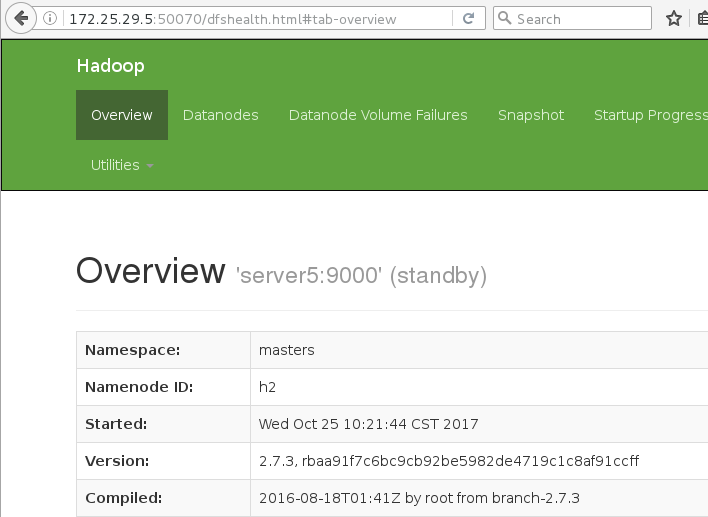This screenshot has height=517, width=708.
Task: Open site information icon in address bar
Action: point(50,19)
